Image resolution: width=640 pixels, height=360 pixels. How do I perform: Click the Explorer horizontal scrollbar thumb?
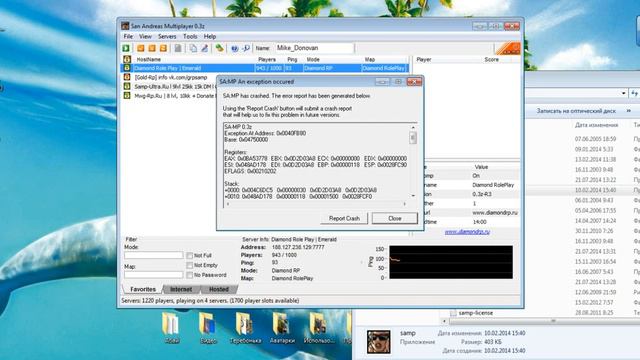pos(553,321)
